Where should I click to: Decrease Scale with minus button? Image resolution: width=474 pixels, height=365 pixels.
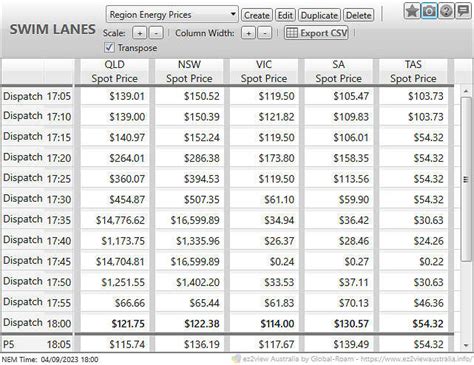(x=156, y=33)
